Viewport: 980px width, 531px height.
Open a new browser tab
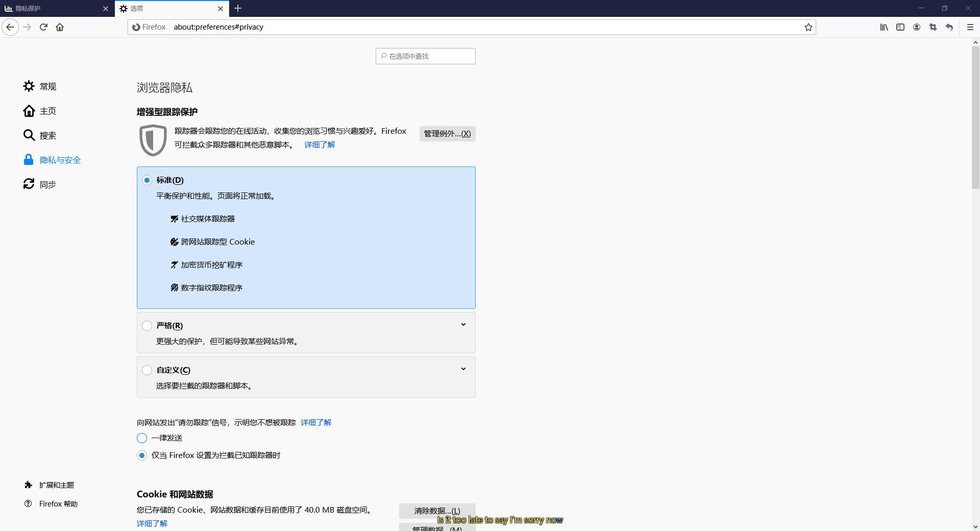point(238,8)
